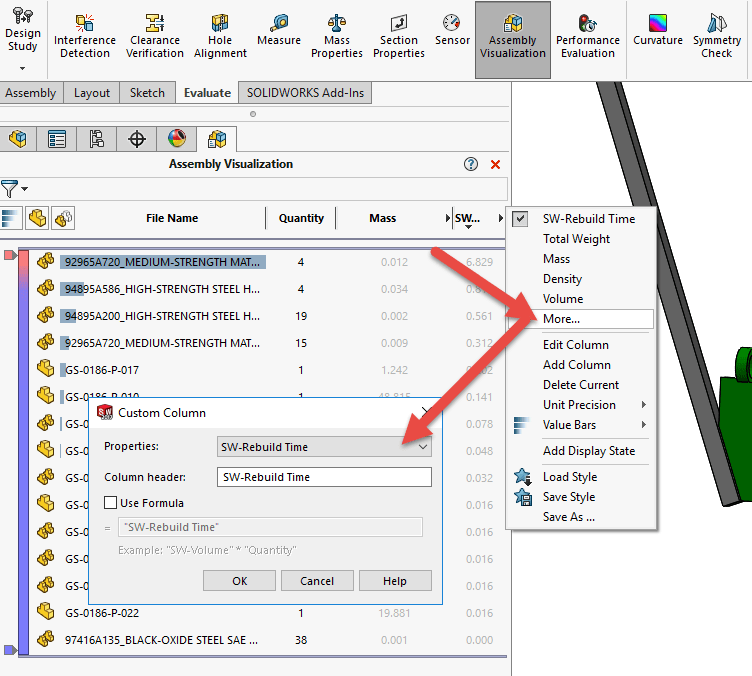Toggle the value bars display icon

[11, 218]
